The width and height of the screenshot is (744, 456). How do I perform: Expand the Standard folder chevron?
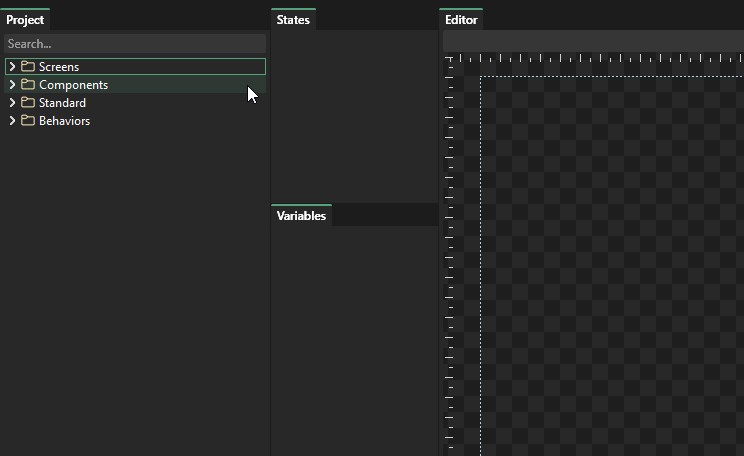point(12,103)
